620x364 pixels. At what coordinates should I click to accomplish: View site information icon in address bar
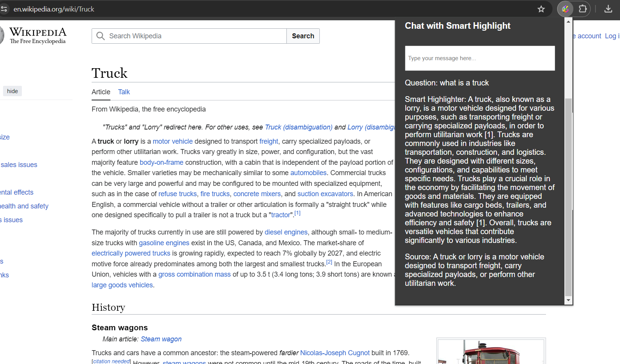click(x=4, y=9)
